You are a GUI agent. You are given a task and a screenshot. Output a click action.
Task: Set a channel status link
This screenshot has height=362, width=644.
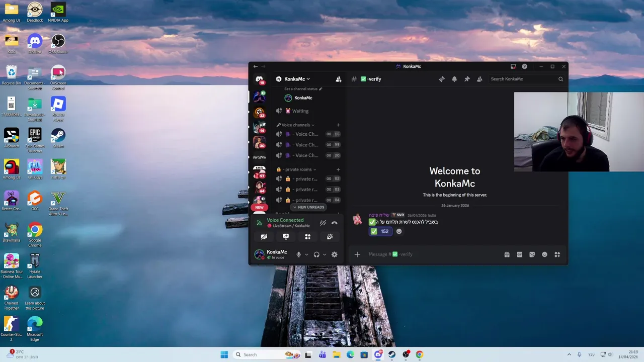[303, 89]
